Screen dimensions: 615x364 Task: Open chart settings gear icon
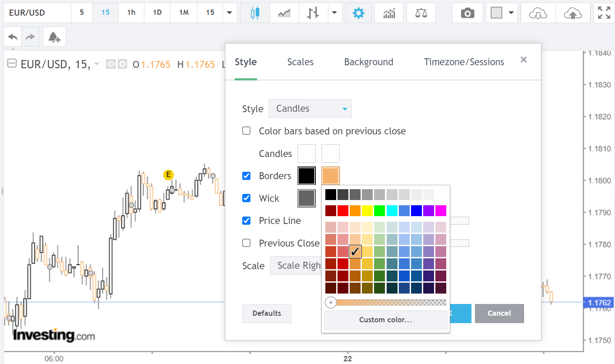(358, 13)
